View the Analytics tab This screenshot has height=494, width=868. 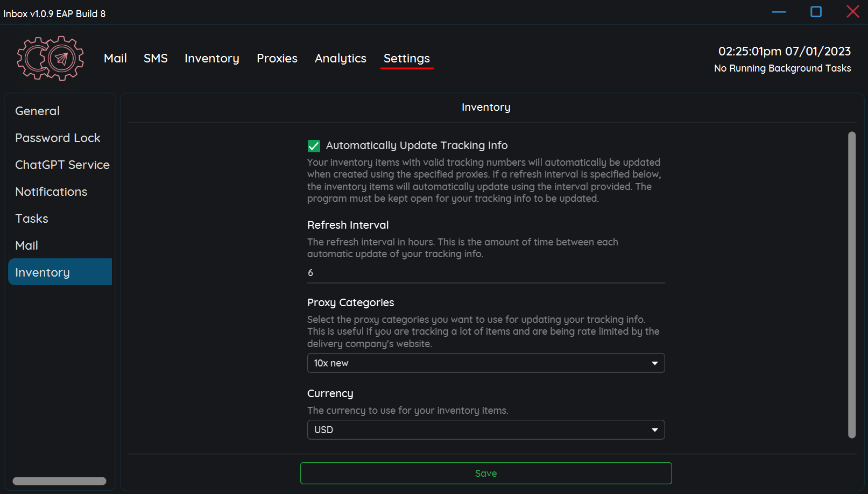pos(340,58)
